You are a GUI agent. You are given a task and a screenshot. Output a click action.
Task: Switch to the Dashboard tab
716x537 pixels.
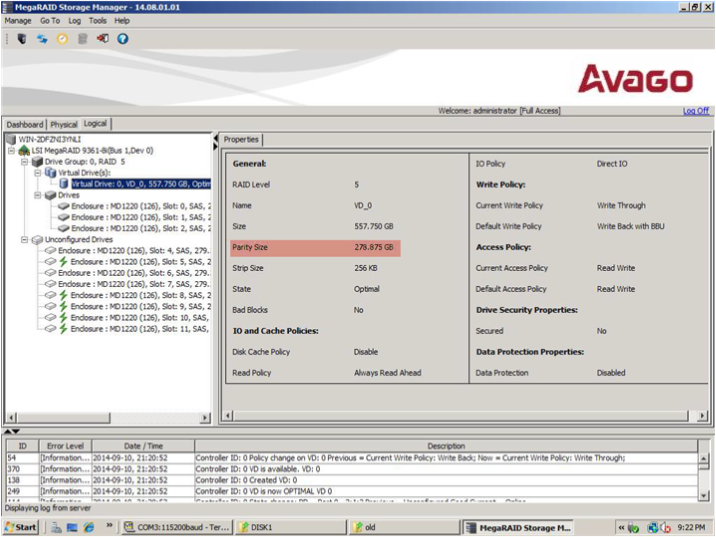[x=25, y=124]
